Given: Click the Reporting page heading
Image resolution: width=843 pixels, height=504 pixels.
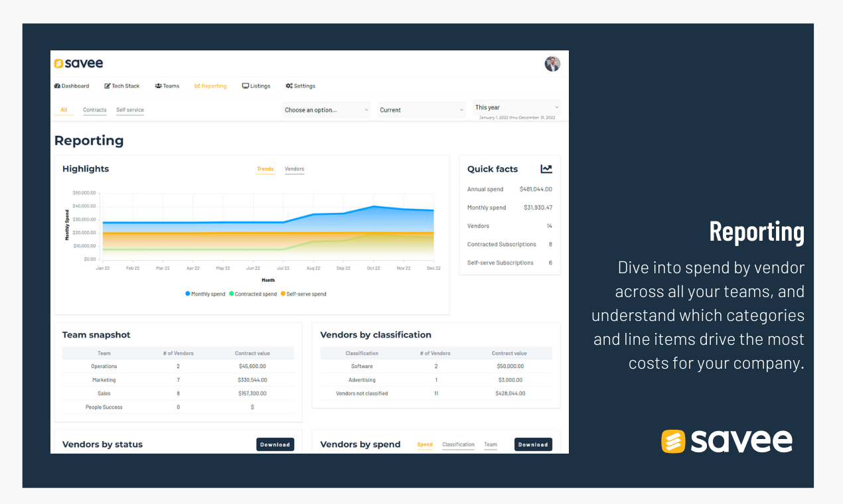Looking at the screenshot, I should 89,141.
